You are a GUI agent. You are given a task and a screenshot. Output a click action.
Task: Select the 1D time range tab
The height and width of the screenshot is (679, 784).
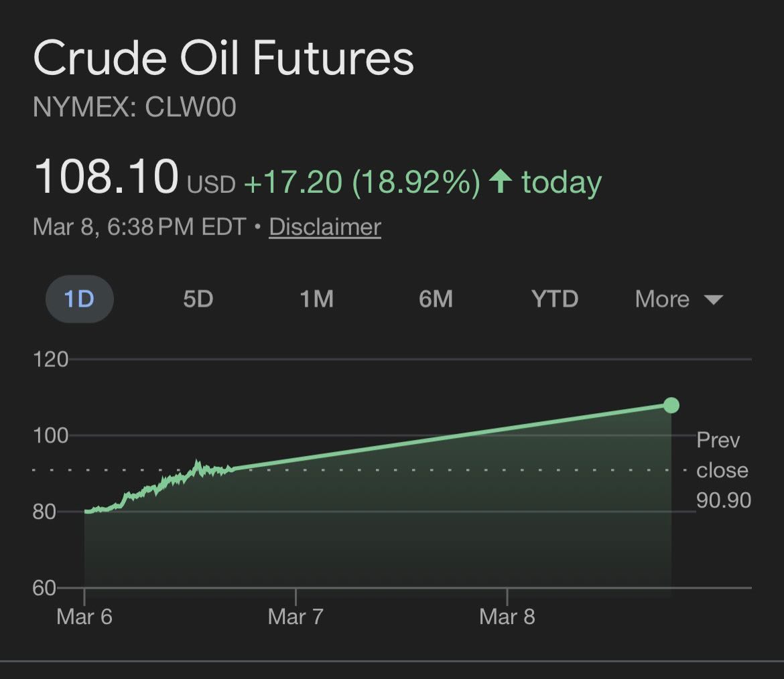[x=79, y=299]
